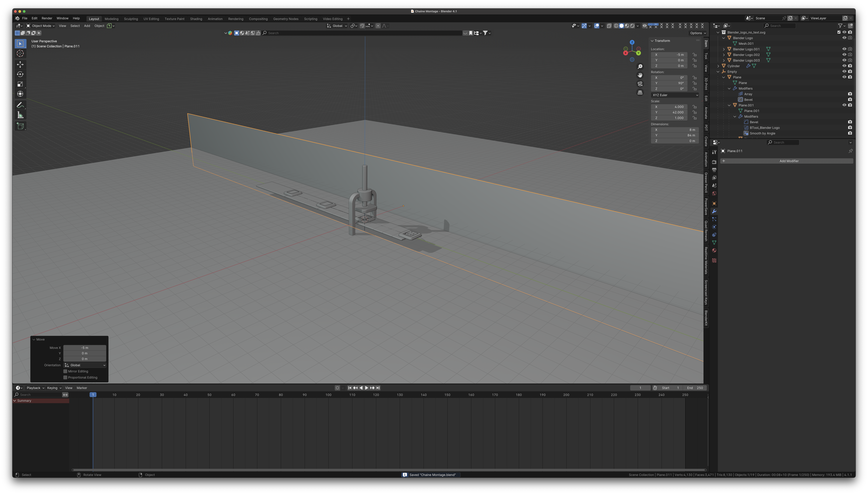Open the Move panel Orientation dropdown
Viewport: 868px width, 494px height.
coord(85,365)
